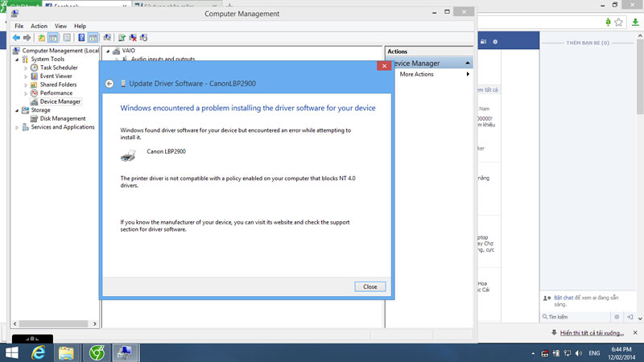
Task: Click the Canon LBP2900 printer icon
Action: click(x=128, y=155)
